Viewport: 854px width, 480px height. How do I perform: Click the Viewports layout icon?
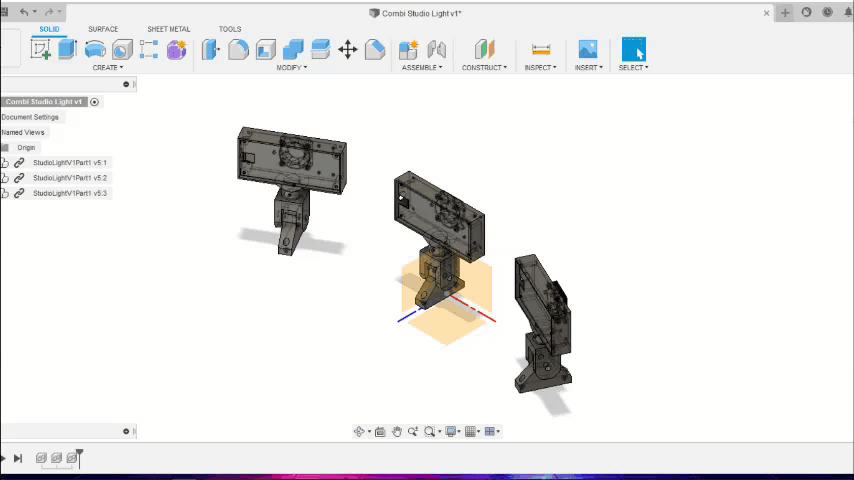tap(490, 432)
